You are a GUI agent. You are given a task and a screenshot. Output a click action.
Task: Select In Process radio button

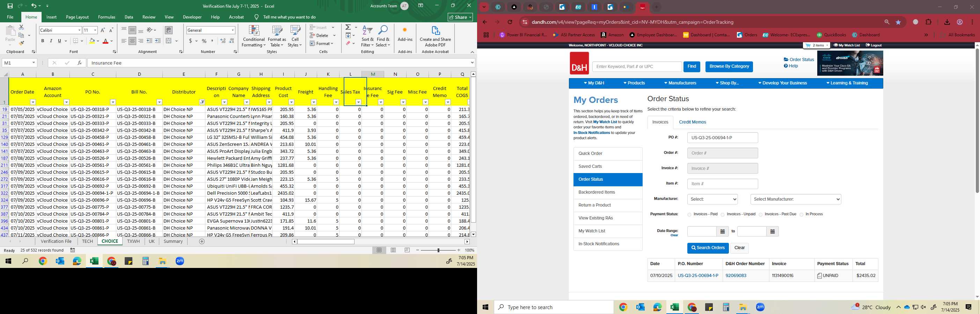click(x=802, y=215)
